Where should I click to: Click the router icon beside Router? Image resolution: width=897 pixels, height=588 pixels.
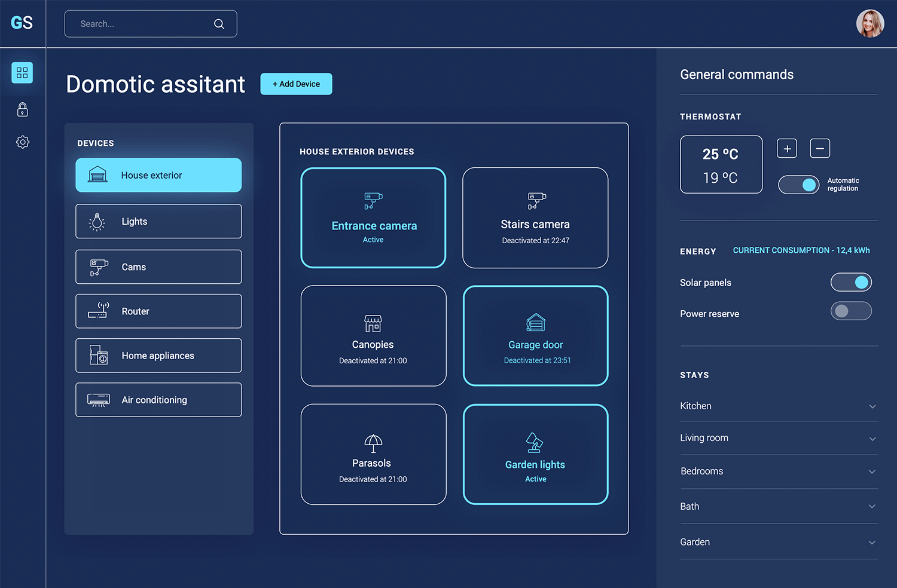click(99, 310)
